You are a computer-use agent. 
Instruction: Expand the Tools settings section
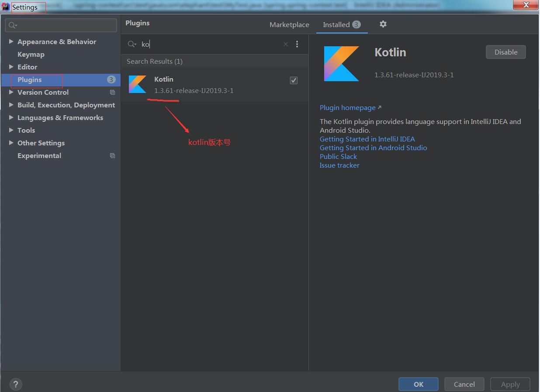(11, 130)
